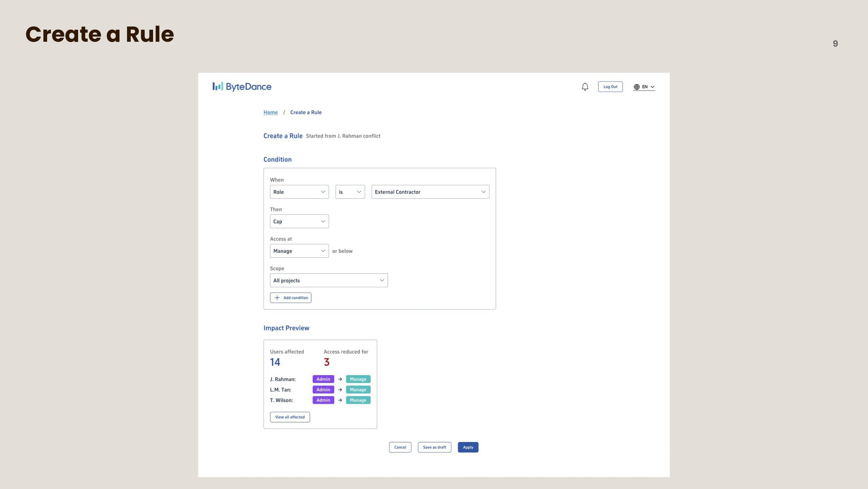
Task: Click the Cancel button
Action: pos(400,447)
